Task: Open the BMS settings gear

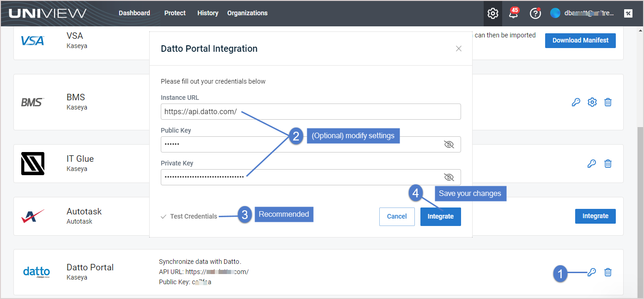Action: pos(592,102)
